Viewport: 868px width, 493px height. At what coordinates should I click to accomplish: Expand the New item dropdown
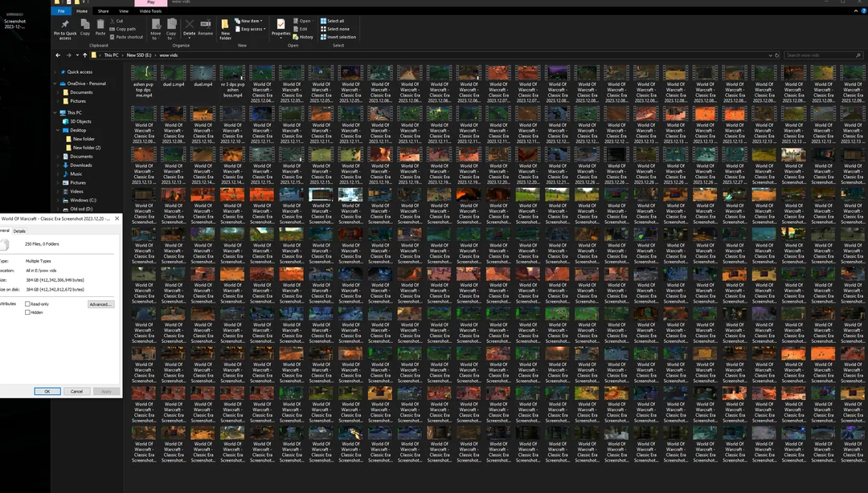click(251, 22)
